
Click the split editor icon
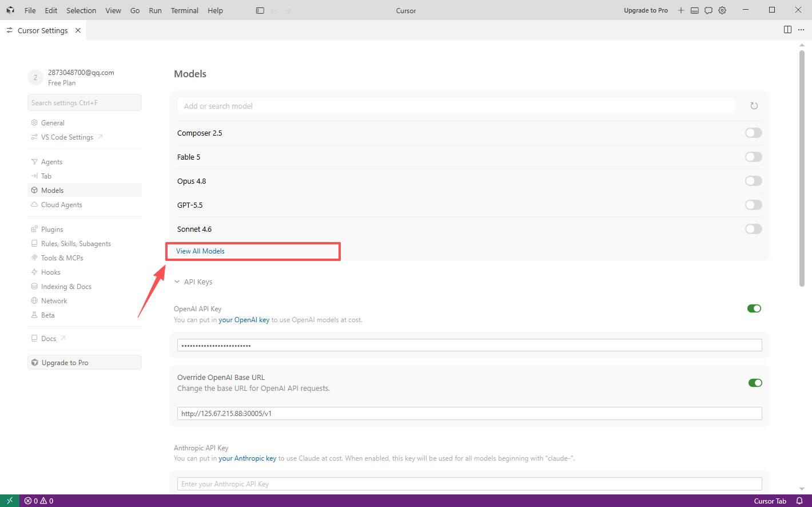pos(787,30)
